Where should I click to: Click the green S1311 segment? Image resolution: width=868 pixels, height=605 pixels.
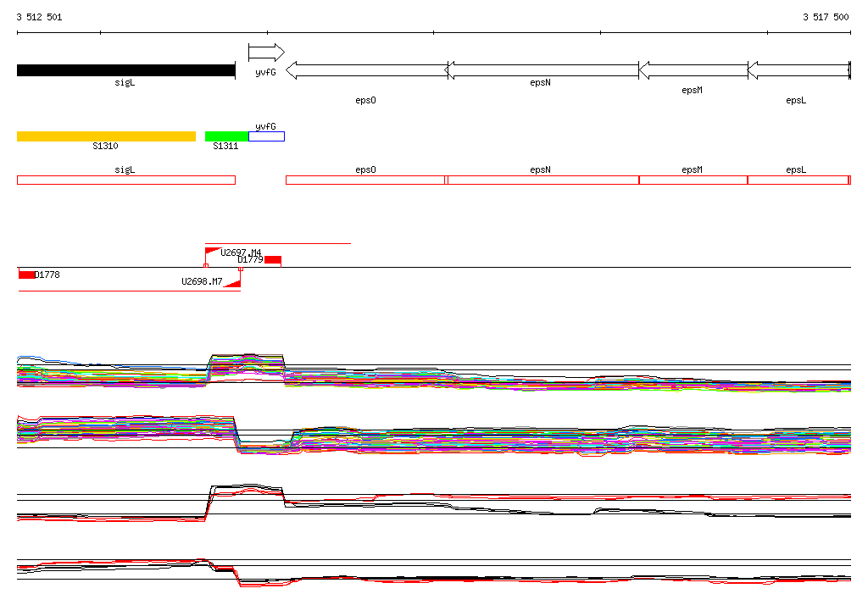pos(226,136)
